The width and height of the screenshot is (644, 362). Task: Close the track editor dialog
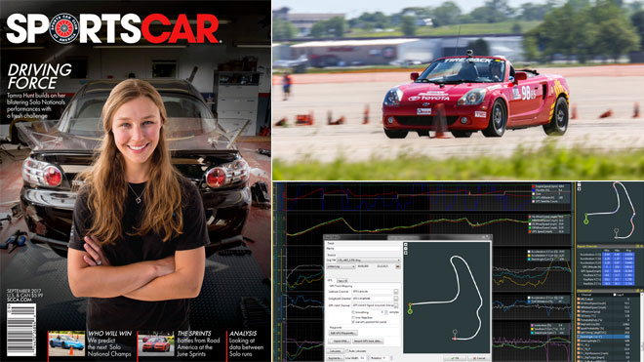pyautogui.click(x=487, y=236)
